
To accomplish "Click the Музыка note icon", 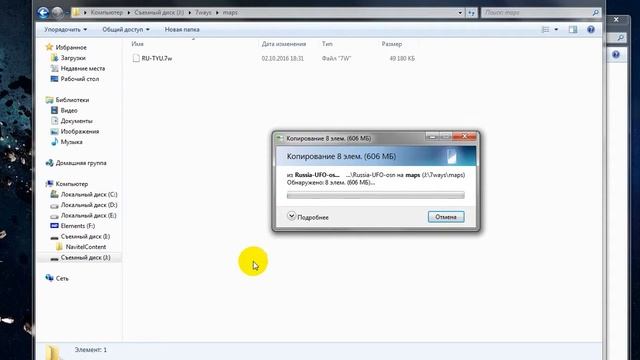I will (54, 142).
